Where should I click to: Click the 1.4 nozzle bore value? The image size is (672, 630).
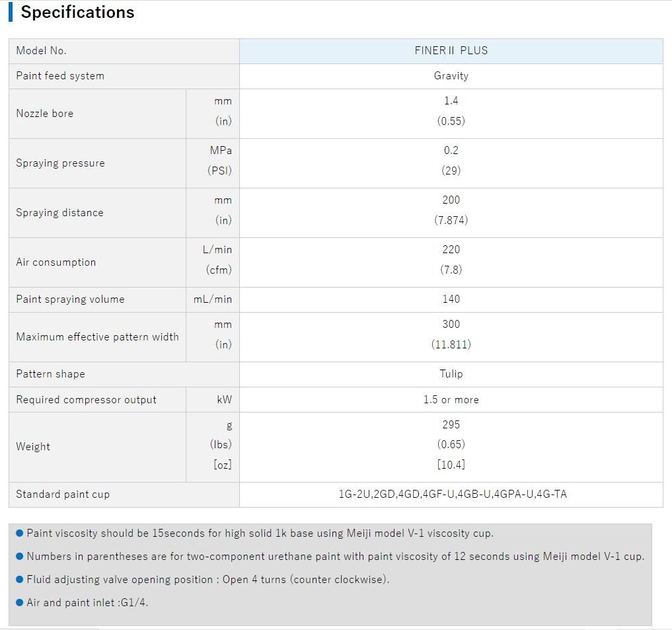click(451, 100)
